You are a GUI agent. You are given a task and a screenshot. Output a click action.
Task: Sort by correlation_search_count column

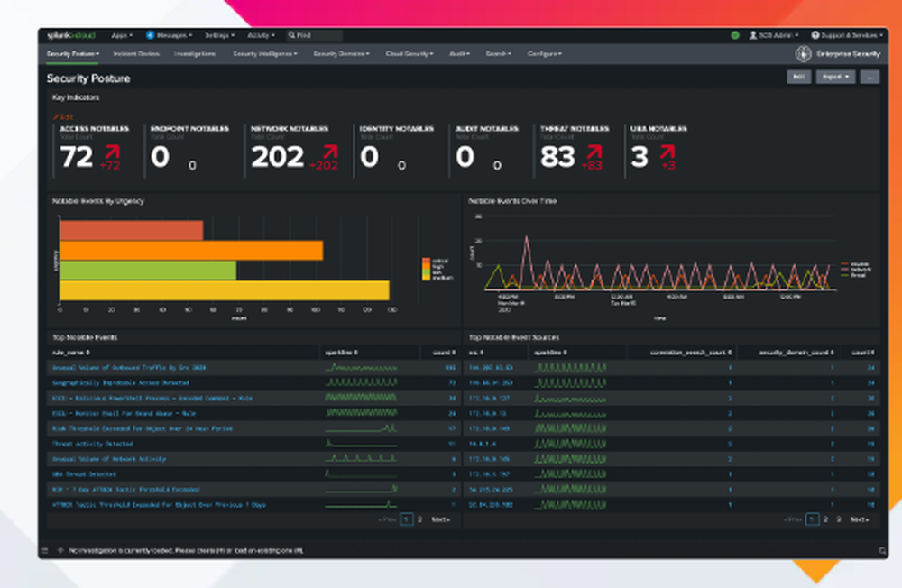[691, 352]
